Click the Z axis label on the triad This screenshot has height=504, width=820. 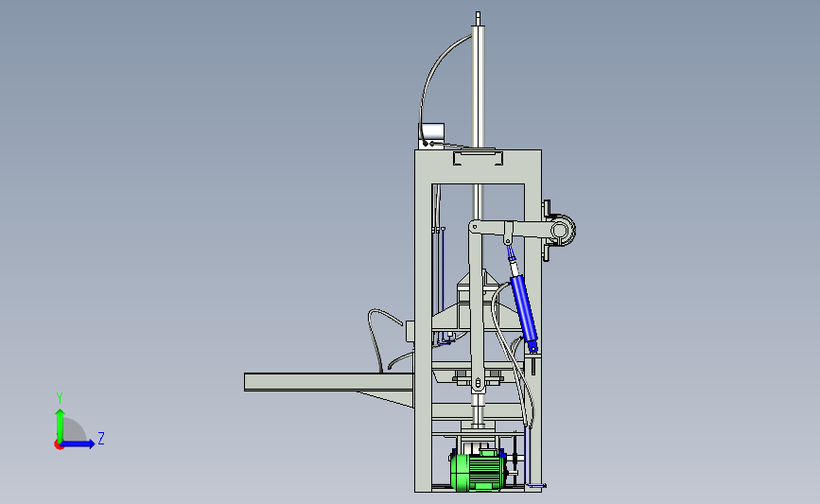pyautogui.click(x=101, y=438)
